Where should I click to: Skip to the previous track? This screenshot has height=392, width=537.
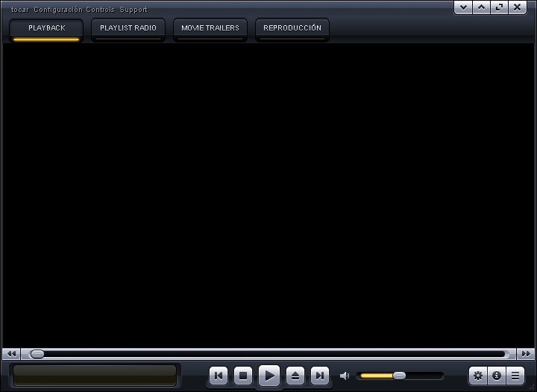tap(219, 376)
